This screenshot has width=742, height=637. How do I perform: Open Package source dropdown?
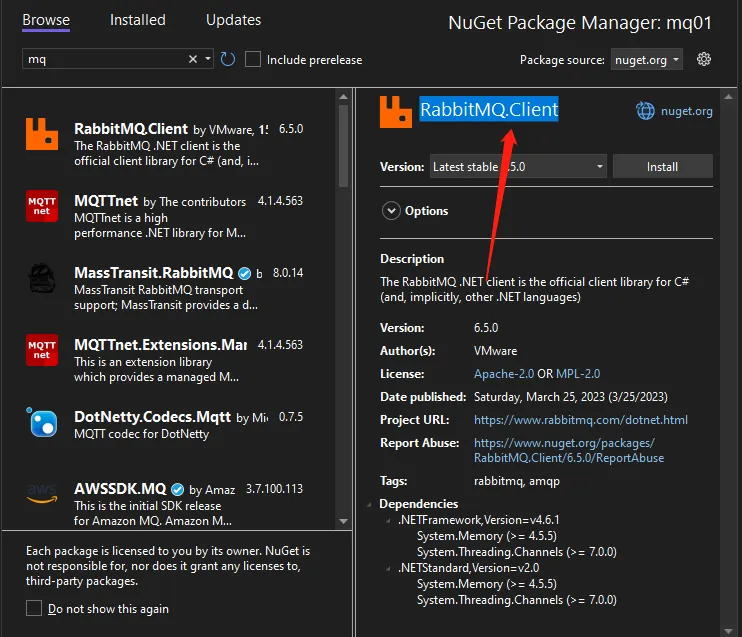click(x=646, y=60)
